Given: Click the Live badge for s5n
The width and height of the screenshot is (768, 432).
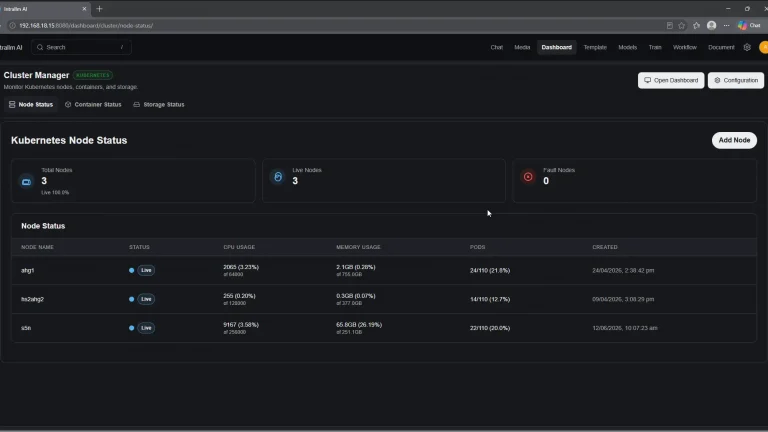Looking at the screenshot, I should tap(146, 328).
